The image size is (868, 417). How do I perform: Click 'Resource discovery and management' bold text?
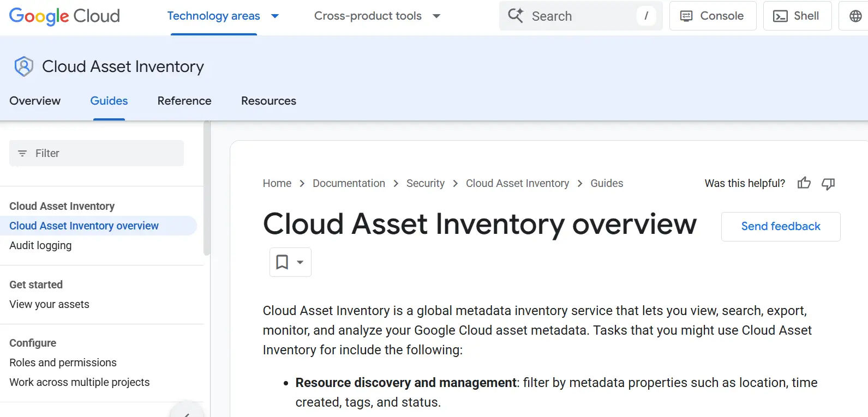pyautogui.click(x=406, y=383)
